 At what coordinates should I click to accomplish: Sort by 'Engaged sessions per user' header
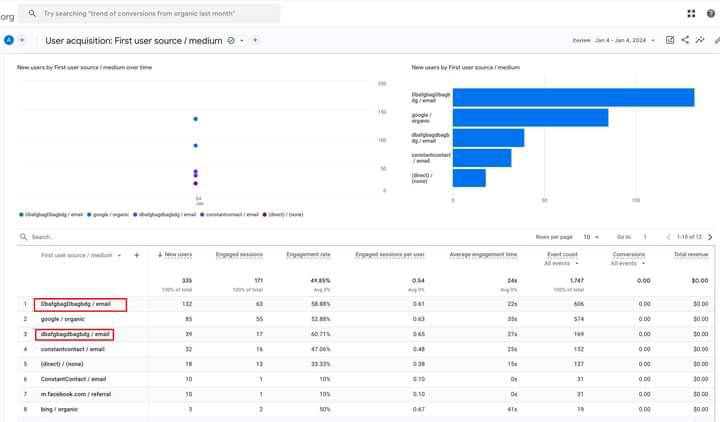[x=390, y=254]
